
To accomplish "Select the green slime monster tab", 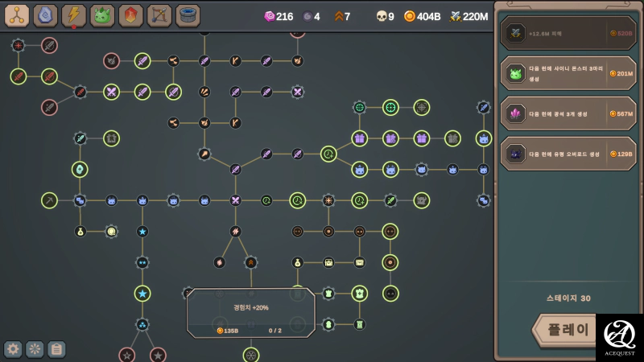I will pyautogui.click(x=102, y=15).
